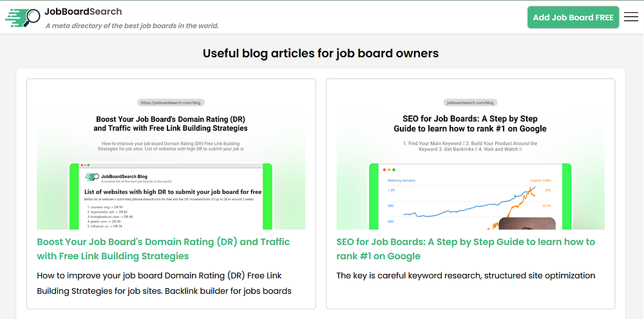Click description 'How to improve your job board Domain Rating'
This screenshot has width=644, height=319.
pos(164,284)
